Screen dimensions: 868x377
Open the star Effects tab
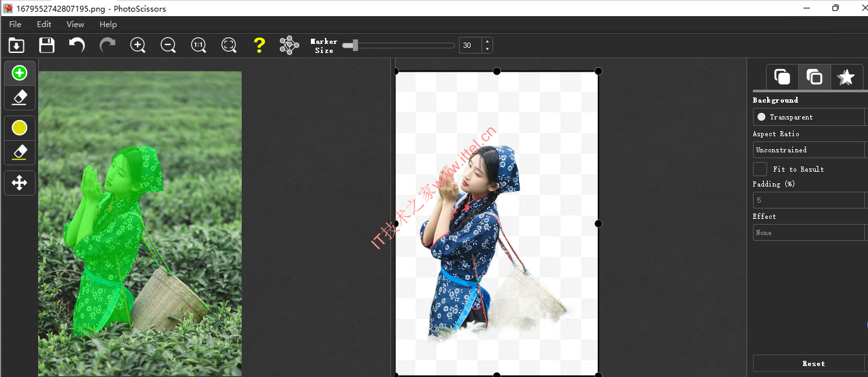(x=846, y=77)
